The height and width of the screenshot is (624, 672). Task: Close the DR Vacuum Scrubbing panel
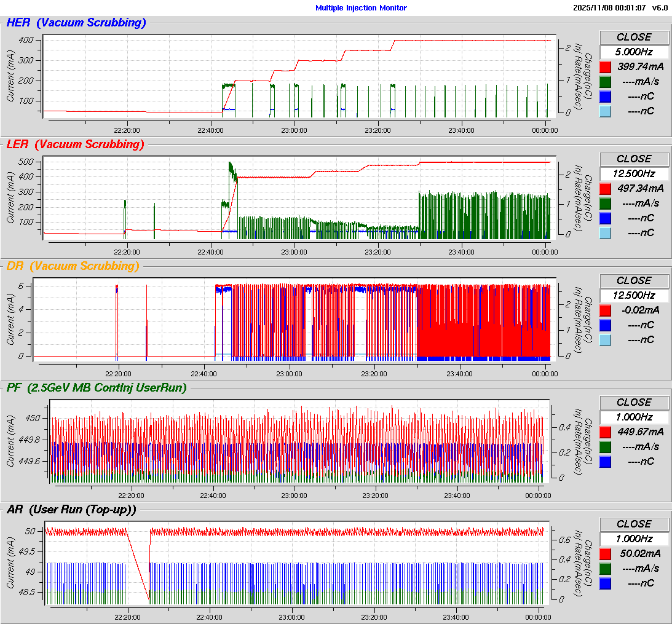tap(634, 280)
